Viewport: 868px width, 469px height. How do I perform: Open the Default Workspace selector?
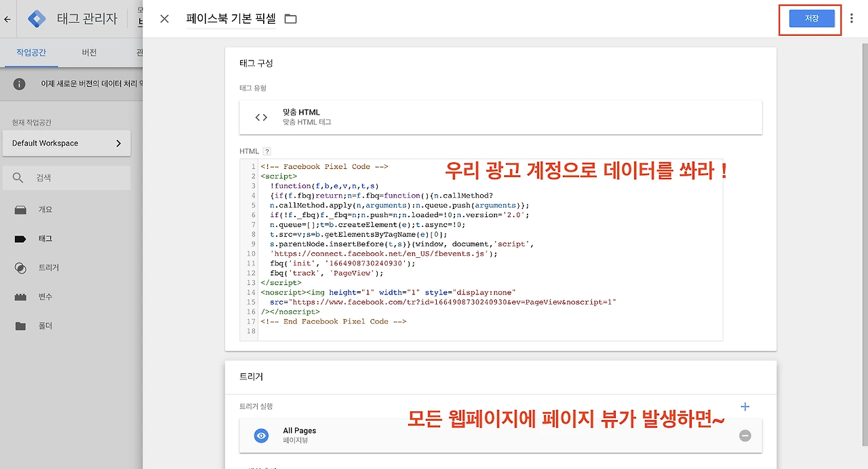(66, 143)
